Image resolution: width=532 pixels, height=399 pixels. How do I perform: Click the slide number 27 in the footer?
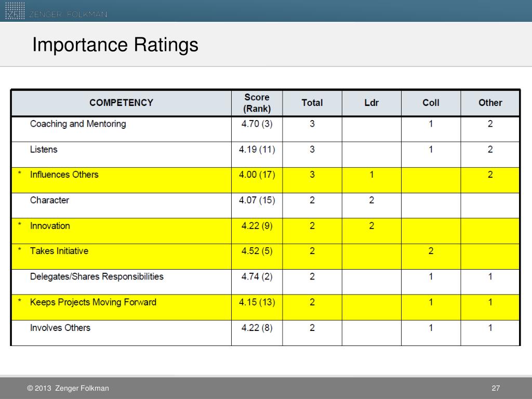(496, 388)
